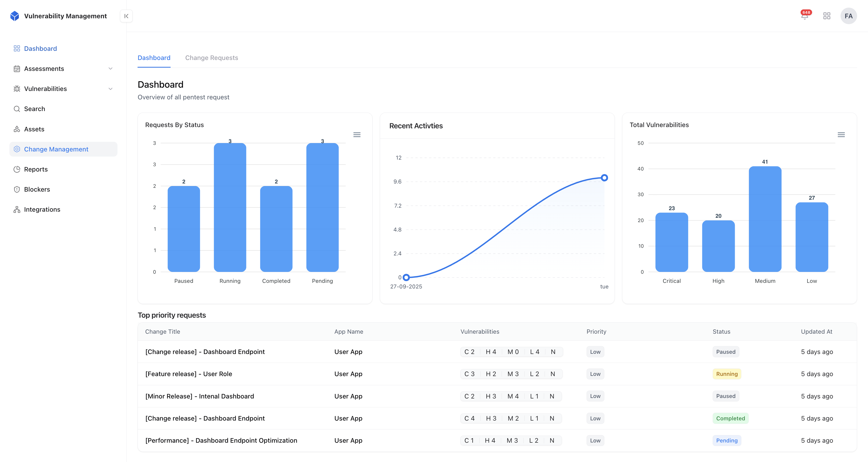Go to Integrations in the sidebar
This screenshot has width=868, height=462.
click(42, 209)
